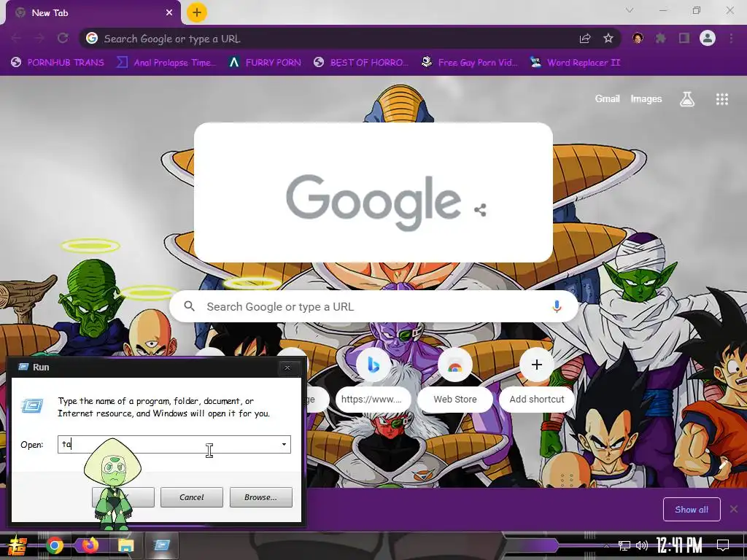Open the Search Labs flask icon
This screenshot has width=747, height=560.
pos(687,99)
